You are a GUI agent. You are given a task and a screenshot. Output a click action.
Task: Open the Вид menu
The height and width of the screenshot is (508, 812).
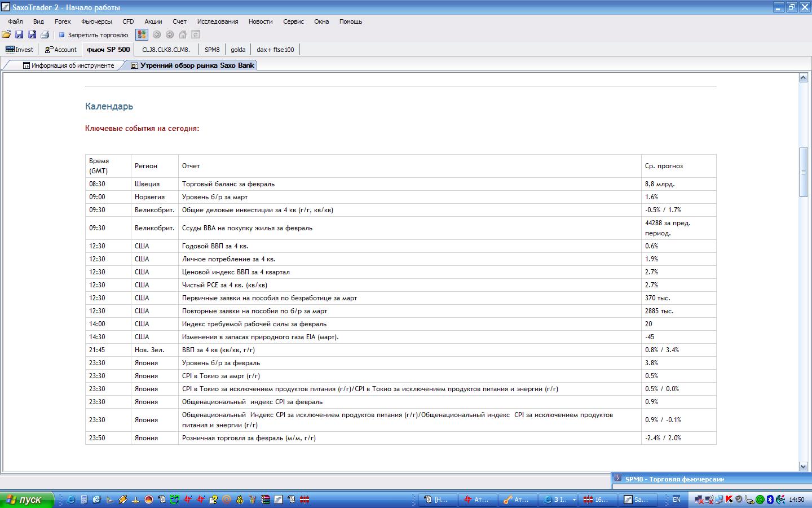38,21
